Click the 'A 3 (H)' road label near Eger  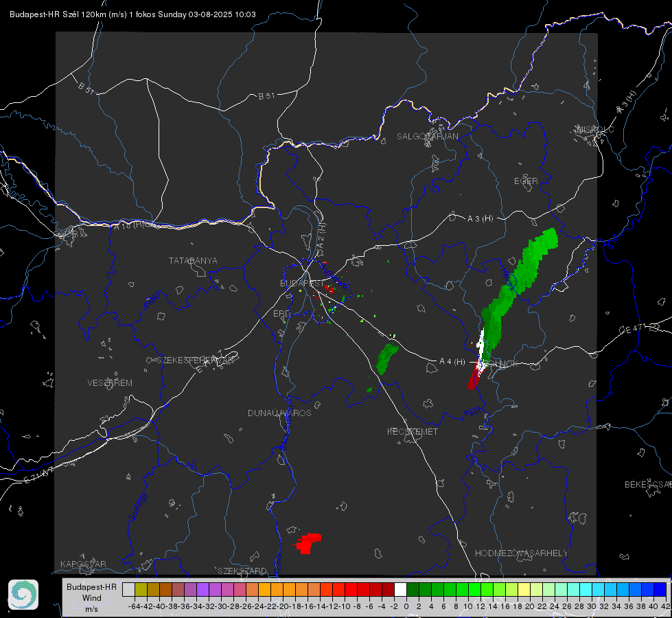coord(480,219)
